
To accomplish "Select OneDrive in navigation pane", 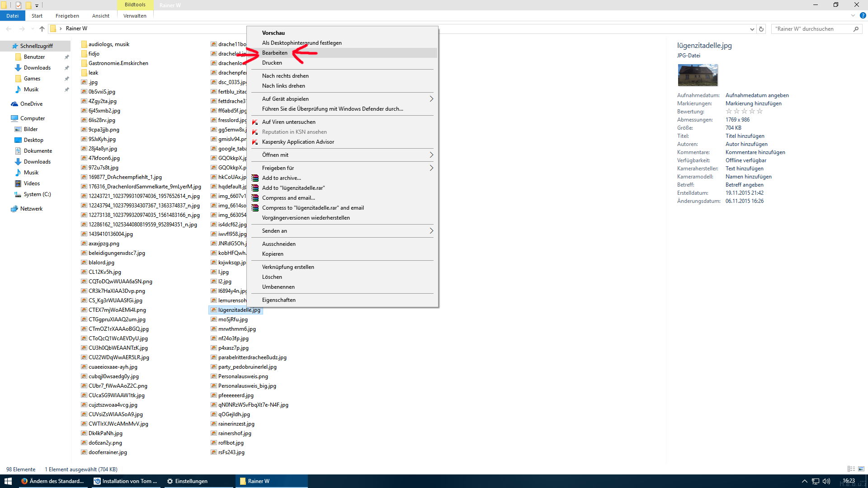I will [31, 104].
